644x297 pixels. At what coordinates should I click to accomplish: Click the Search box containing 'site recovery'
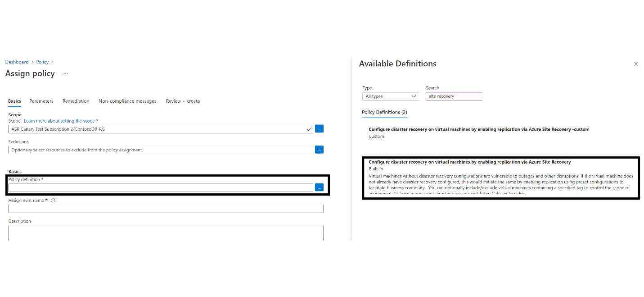(454, 96)
